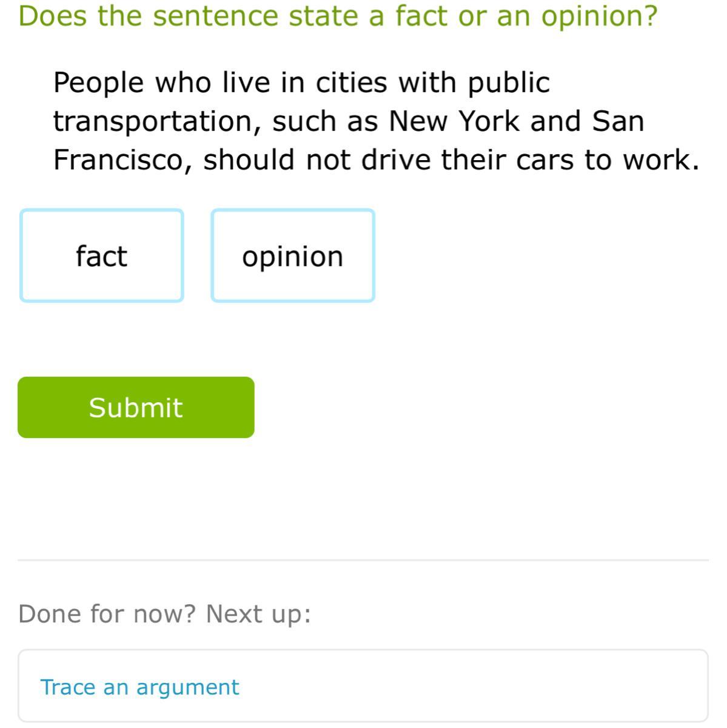Click 'should not drive' in the sentence
The width and height of the screenshot is (727, 728).
click(x=317, y=160)
